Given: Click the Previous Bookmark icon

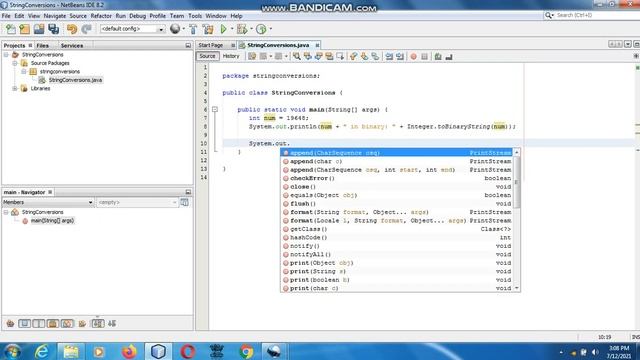Looking at the screenshot, I should point(353,56).
